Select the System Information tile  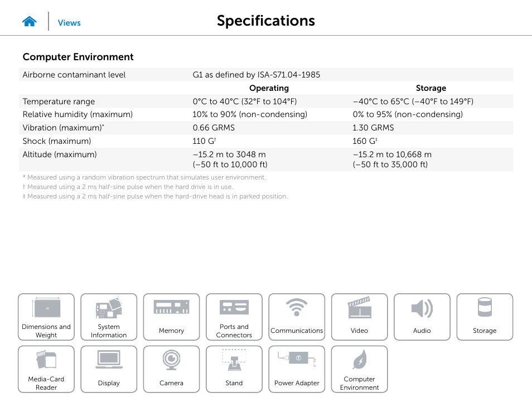[109, 317]
